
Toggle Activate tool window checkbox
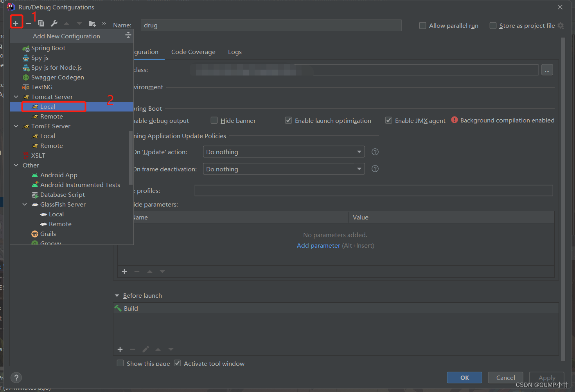click(x=178, y=363)
